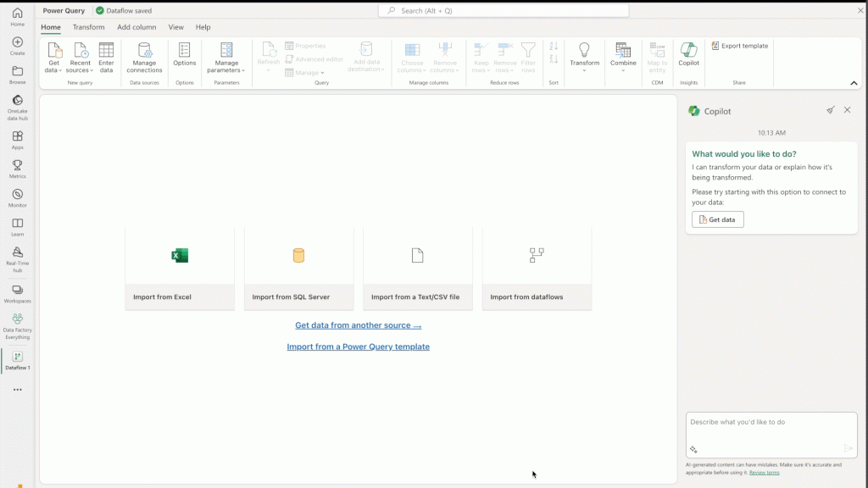Image resolution: width=868 pixels, height=488 pixels.
Task: Select the Enter data tool
Action: [107, 59]
